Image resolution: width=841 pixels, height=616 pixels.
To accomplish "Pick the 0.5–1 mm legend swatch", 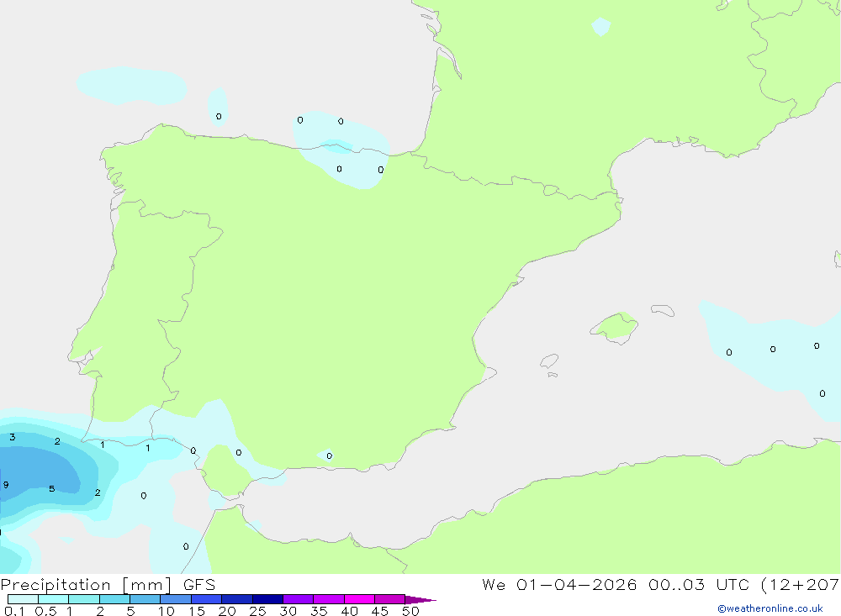I will [53, 599].
